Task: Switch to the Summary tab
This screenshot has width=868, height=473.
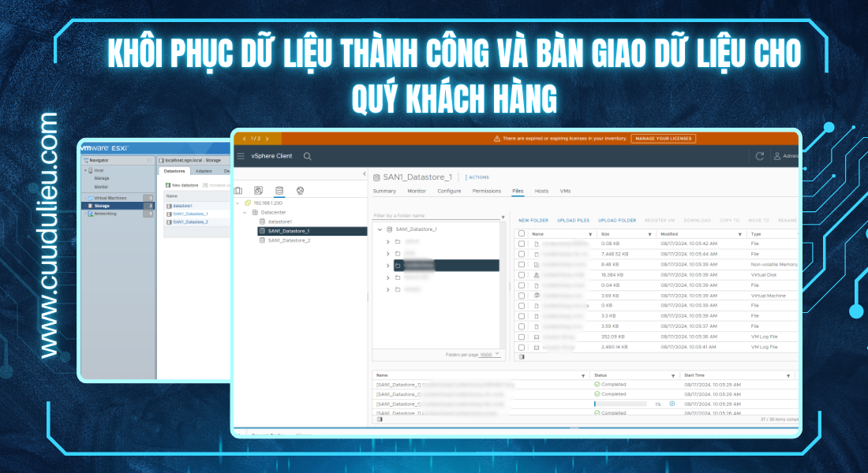Action: 384,191
